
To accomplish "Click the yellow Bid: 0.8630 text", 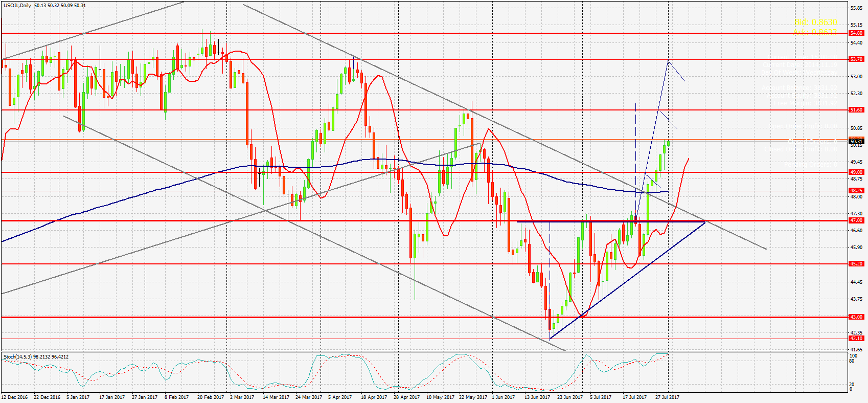I will pyautogui.click(x=816, y=23).
